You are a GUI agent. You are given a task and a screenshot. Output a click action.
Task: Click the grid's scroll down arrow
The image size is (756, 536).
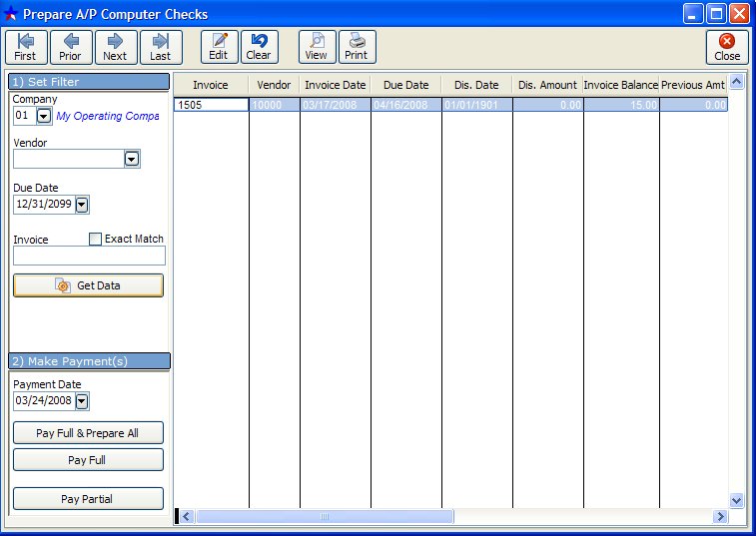click(736, 500)
